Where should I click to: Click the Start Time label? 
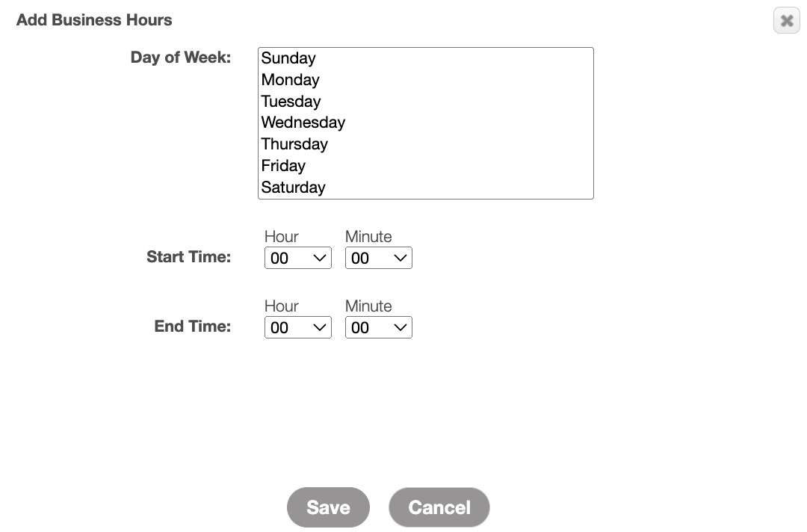coord(188,257)
